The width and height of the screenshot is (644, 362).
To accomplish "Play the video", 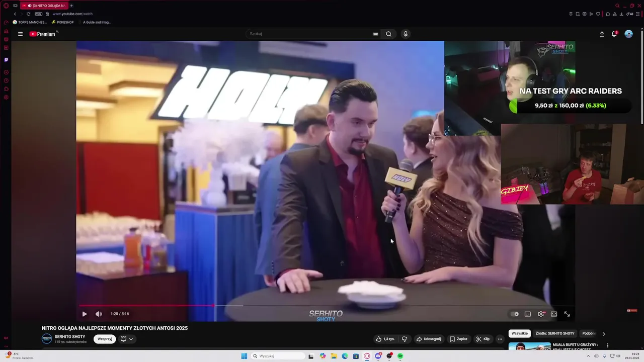I will (x=85, y=314).
